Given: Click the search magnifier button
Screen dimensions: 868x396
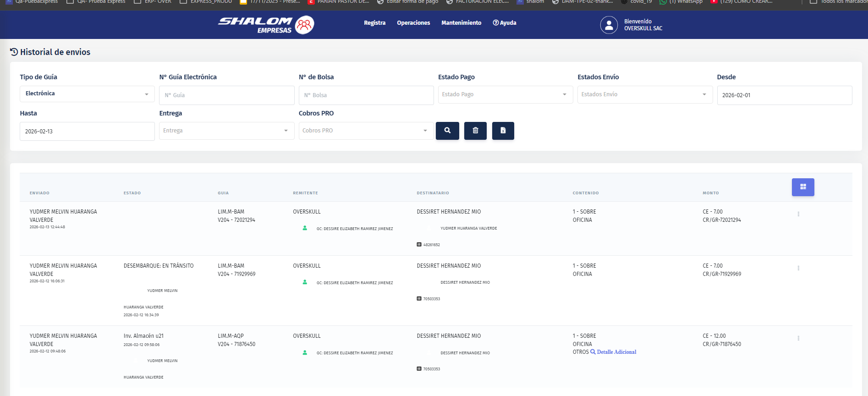Looking at the screenshot, I should tap(447, 131).
